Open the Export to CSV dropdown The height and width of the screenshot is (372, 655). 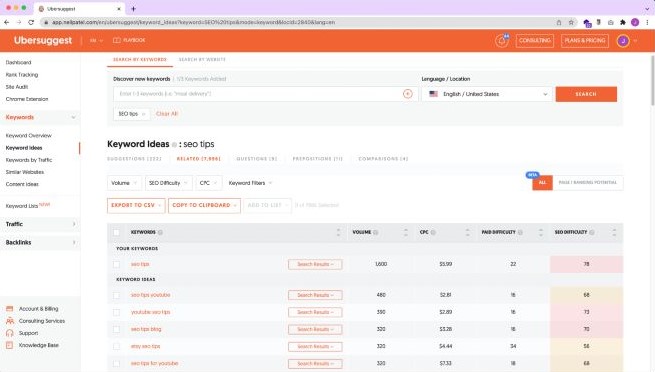tap(136, 205)
